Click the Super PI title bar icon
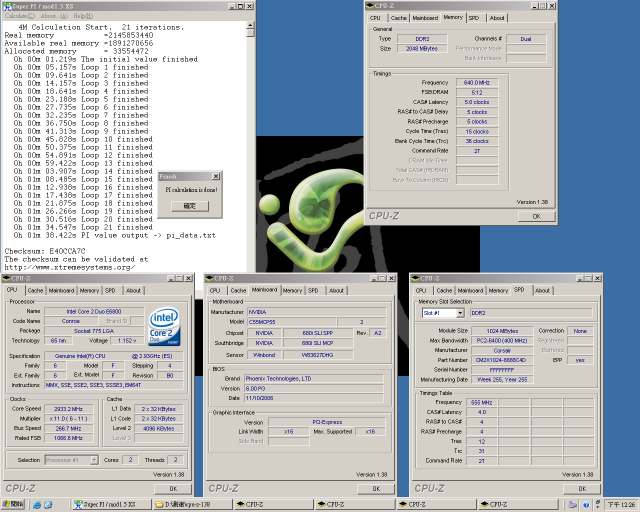The image size is (640, 512). pos(7,6)
